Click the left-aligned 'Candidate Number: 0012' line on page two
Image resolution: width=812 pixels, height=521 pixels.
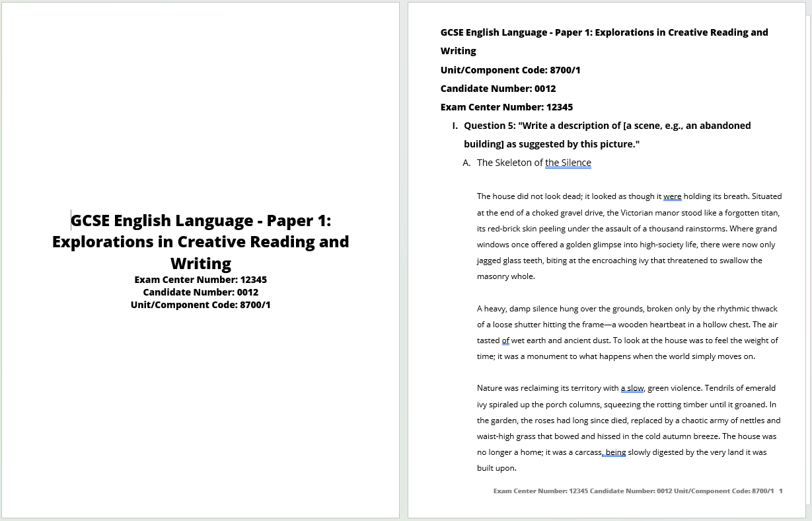[498, 89]
